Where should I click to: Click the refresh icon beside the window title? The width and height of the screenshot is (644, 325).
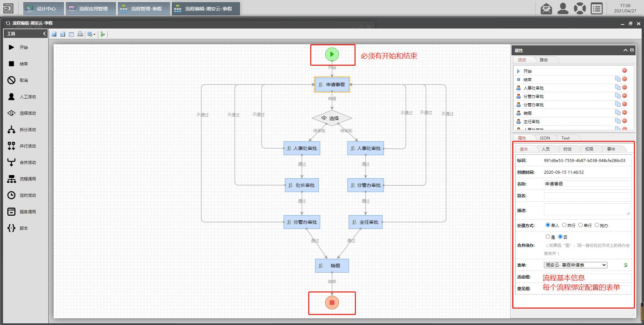(8, 23)
